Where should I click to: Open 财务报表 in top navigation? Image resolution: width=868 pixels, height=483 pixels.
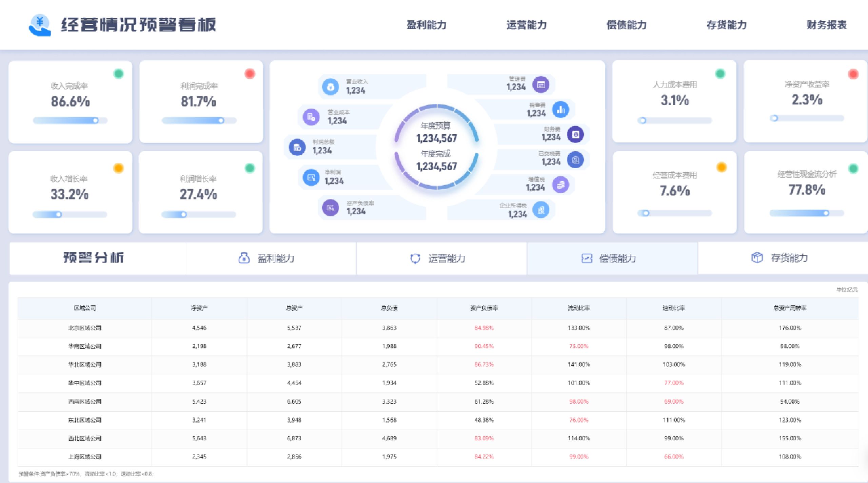point(826,25)
